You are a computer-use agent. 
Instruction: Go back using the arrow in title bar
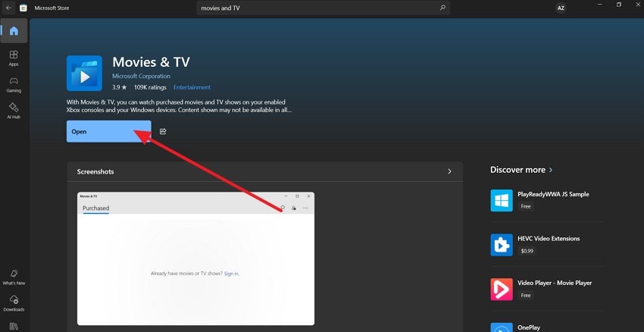(8, 8)
